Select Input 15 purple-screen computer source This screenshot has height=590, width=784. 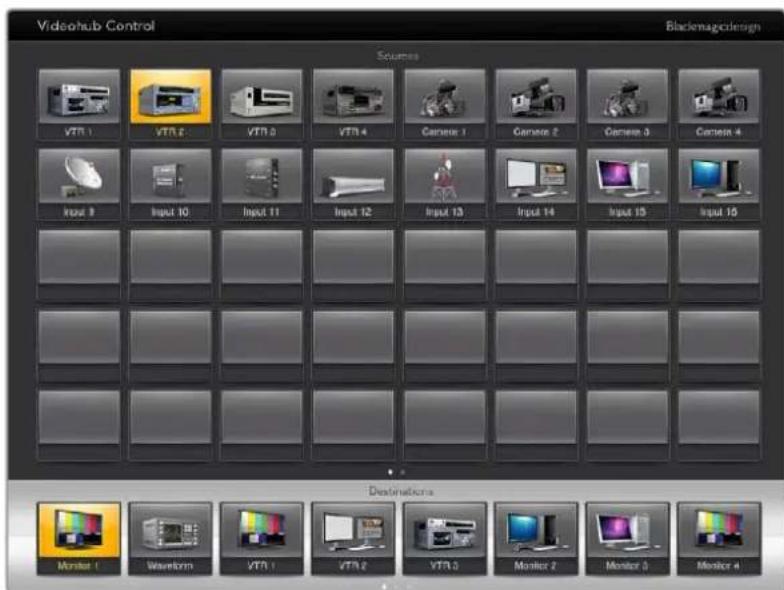click(x=627, y=184)
